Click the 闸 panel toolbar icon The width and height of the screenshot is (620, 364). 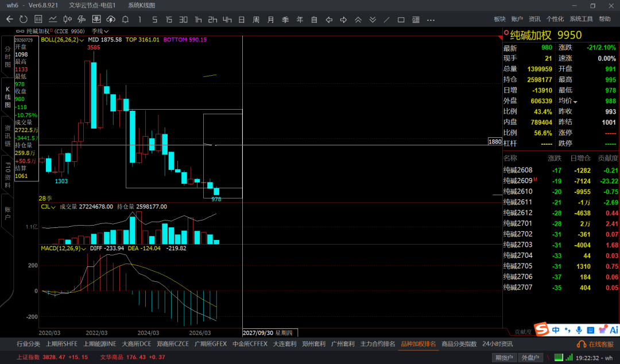pos(96,20)
